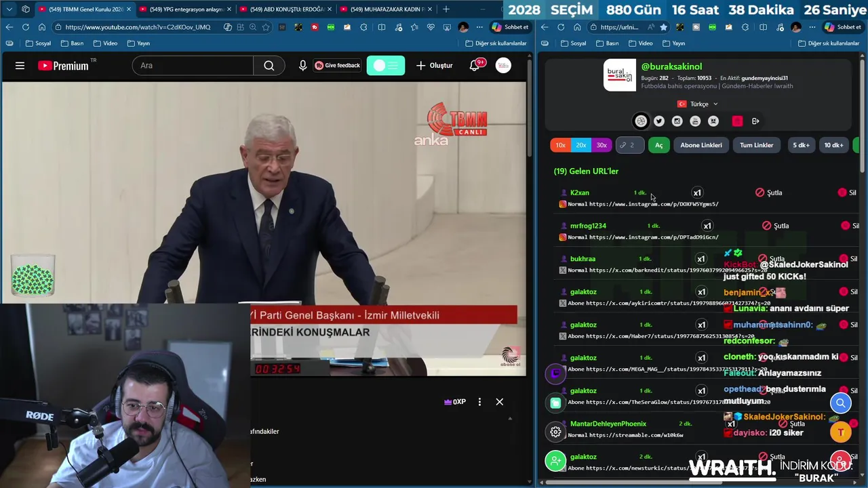Click the Twitter icon under @buraksakinol

[659, 121]
